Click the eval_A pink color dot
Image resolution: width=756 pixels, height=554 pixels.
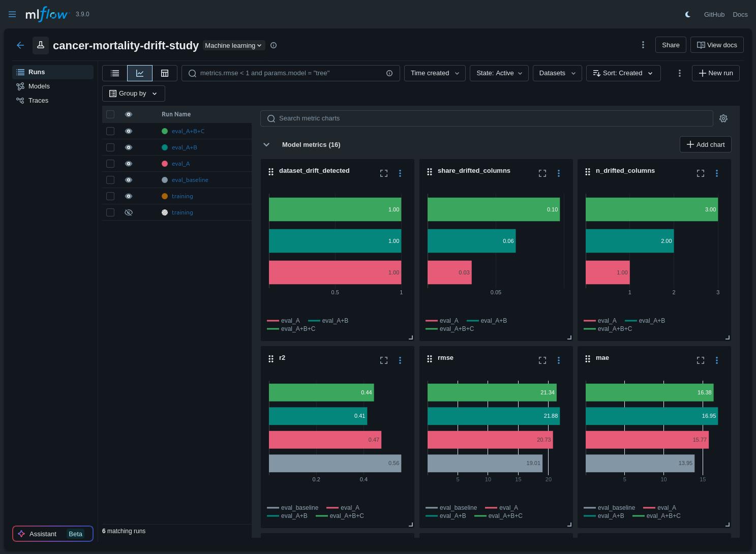coord(165,164)
